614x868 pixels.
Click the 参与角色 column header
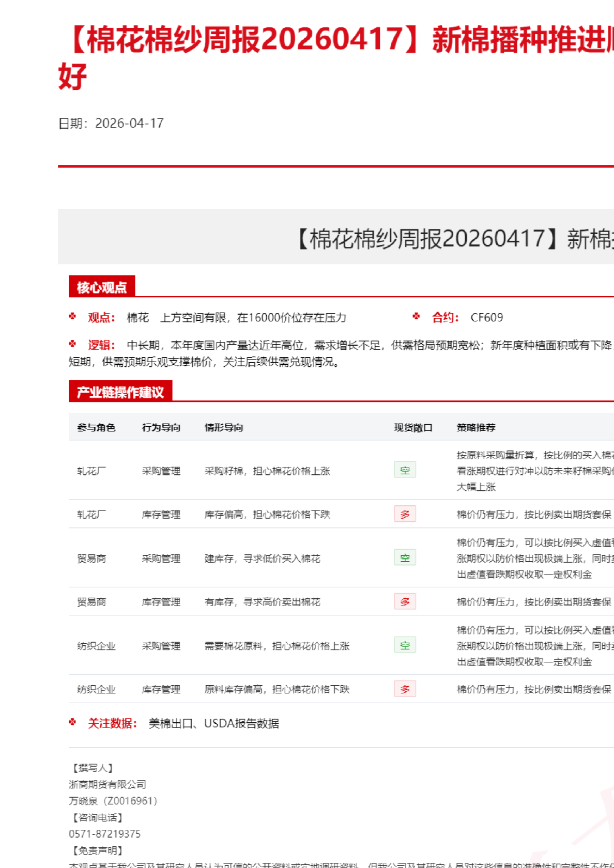[x=96, y=427]
